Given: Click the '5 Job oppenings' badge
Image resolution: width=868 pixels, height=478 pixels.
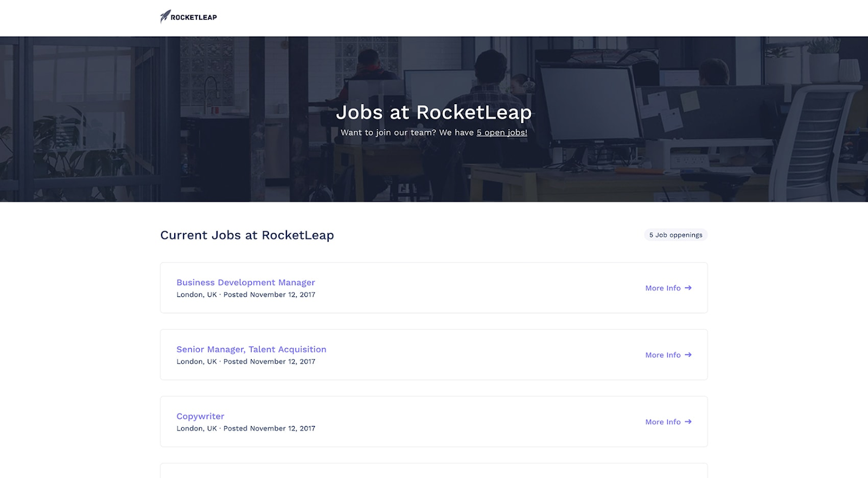Looking at the screenshot, I should 676,235.
